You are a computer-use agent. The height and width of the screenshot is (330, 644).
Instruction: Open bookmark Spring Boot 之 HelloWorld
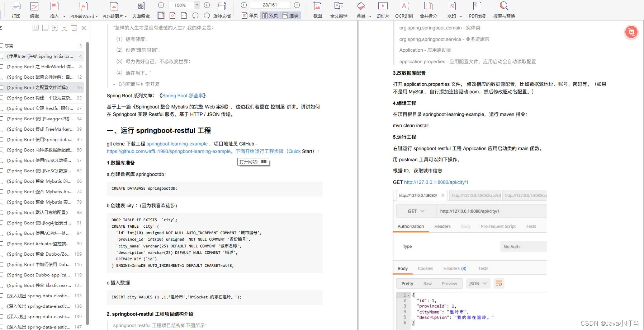[42, 67]
